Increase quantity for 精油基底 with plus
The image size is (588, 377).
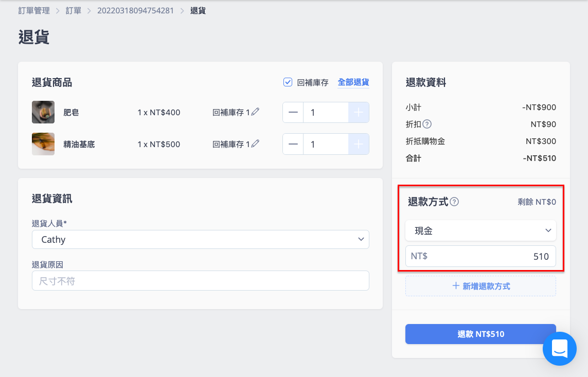[359, 145]
